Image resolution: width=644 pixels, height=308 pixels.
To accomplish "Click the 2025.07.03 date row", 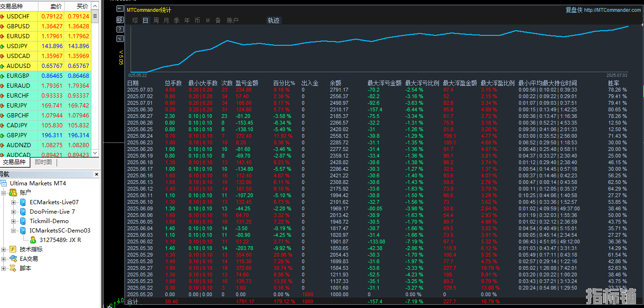I will 377,90.
